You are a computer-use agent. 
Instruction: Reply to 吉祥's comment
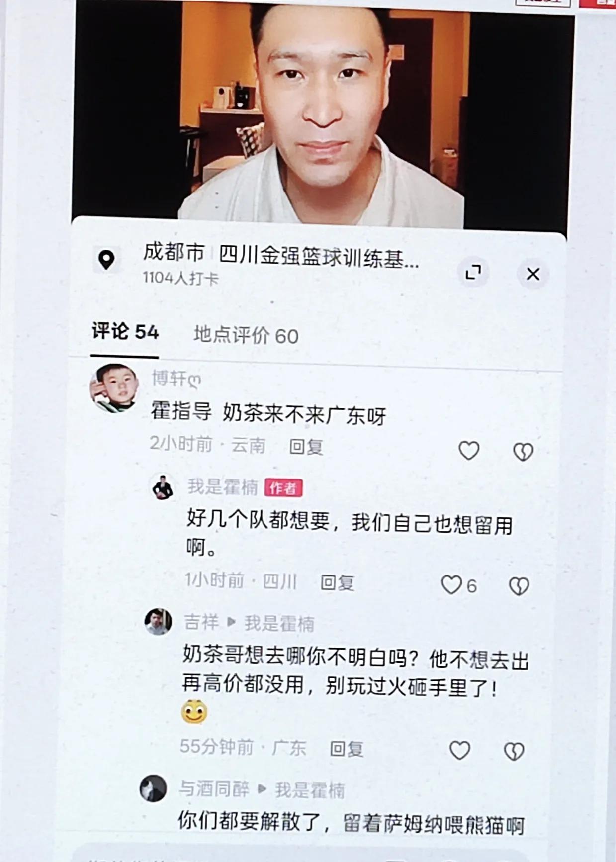tap(347, 749)
